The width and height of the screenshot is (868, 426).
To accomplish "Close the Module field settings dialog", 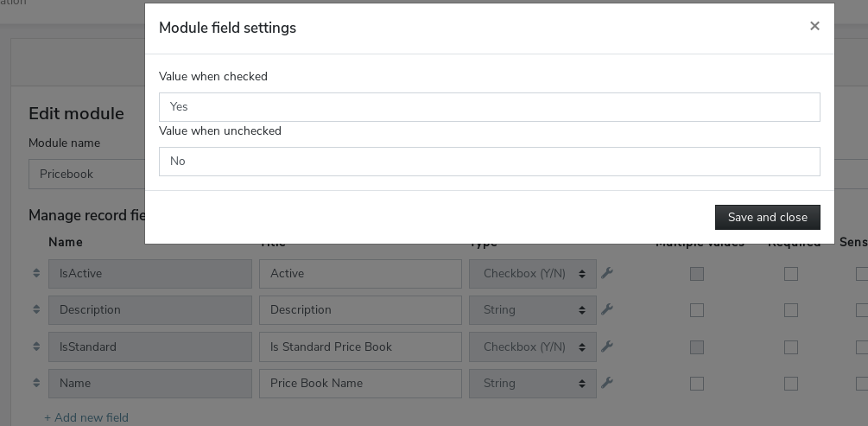I will 814,26.
